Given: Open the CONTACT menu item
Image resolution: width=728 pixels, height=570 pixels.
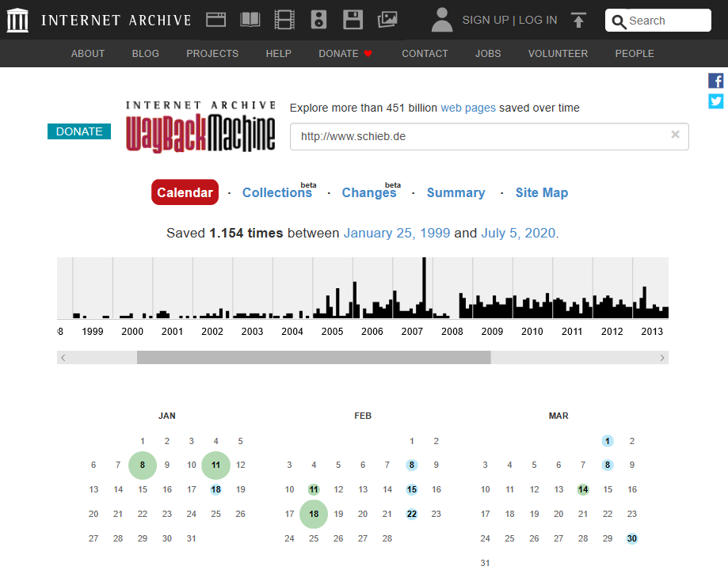Looking at the screenshot, I should 425,53.
